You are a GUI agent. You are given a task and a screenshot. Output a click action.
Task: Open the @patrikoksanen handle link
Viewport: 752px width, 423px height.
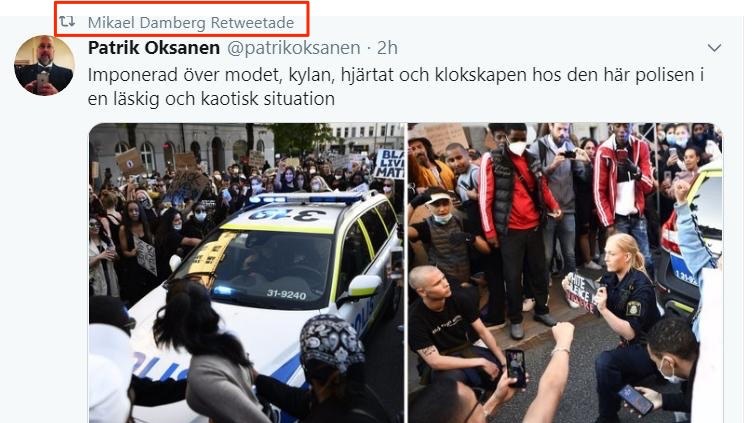pyautogui.click(x=294, y=47)
